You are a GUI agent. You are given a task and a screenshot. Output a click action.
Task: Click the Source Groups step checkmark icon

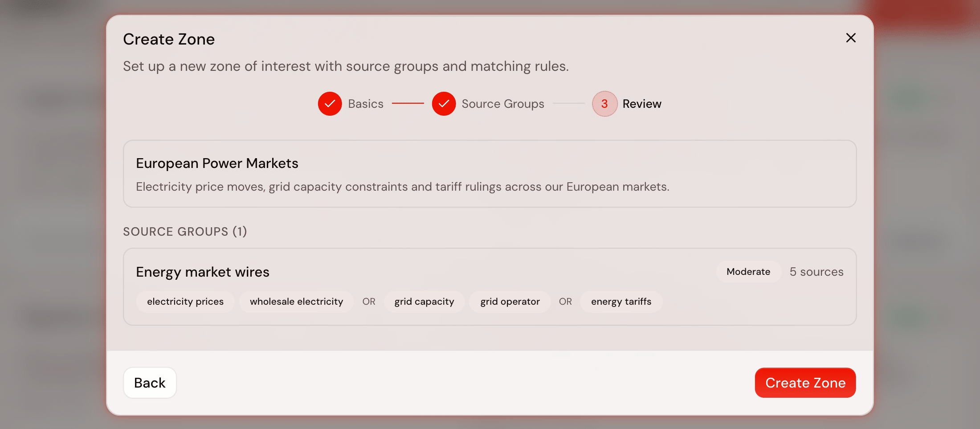(x=444, y=104)
